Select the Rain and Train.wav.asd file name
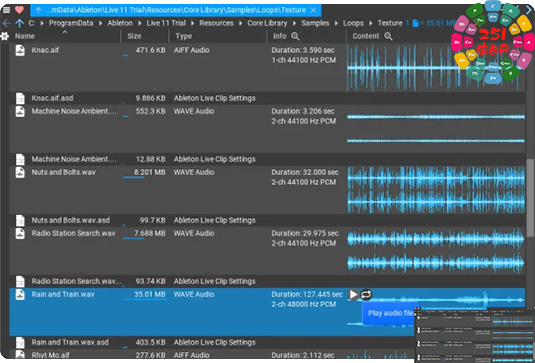The image size is (535, 363). click(70, 343)
